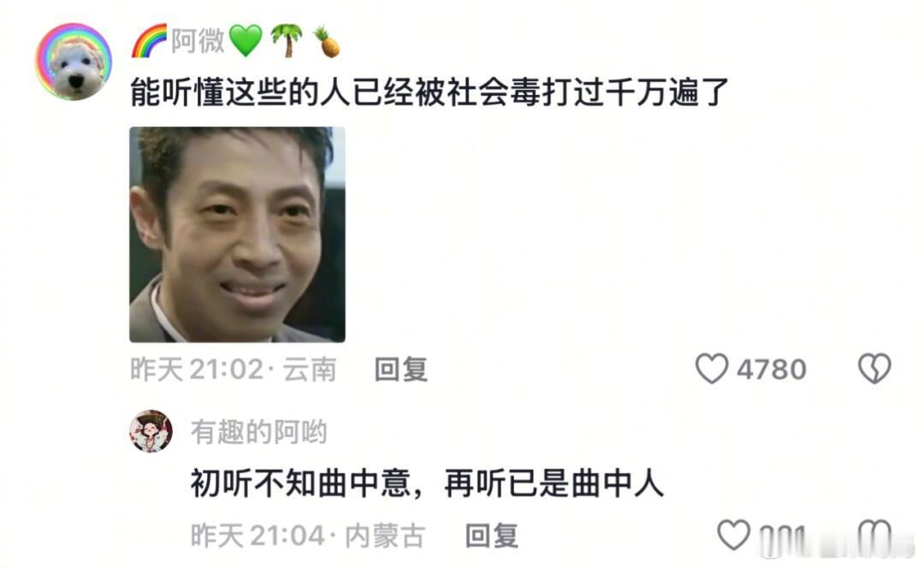
Task: Open the smiling man image in the comment
Action: pyautogui.click(x=238, y=234)
